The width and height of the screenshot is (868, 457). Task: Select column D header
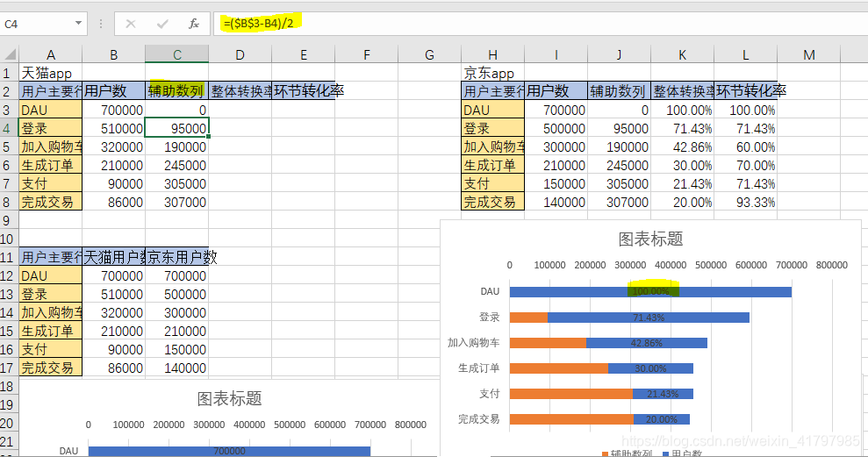240,54
